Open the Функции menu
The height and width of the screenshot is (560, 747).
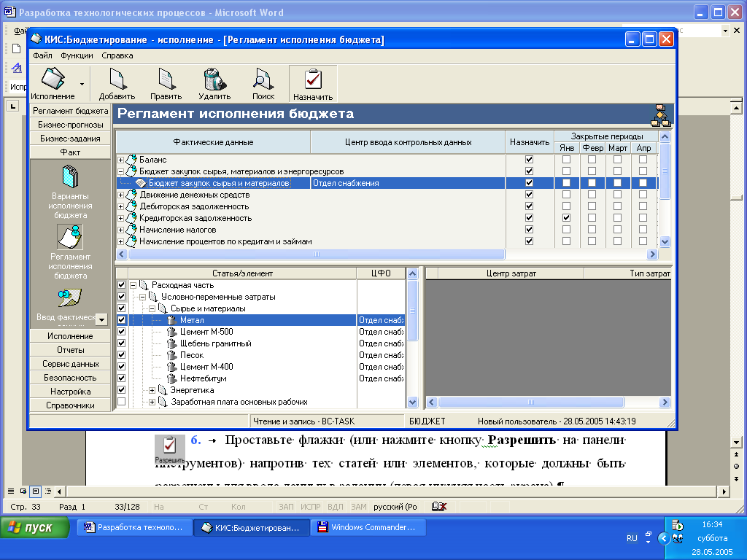[x=77, y=55]
